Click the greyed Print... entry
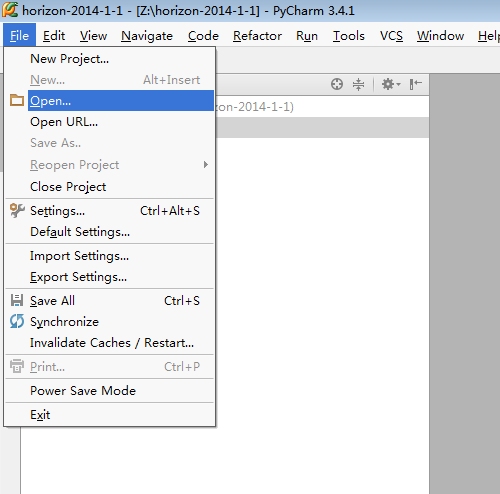The image size is (500, 494). pyautogui.click(x=109, y=367)
